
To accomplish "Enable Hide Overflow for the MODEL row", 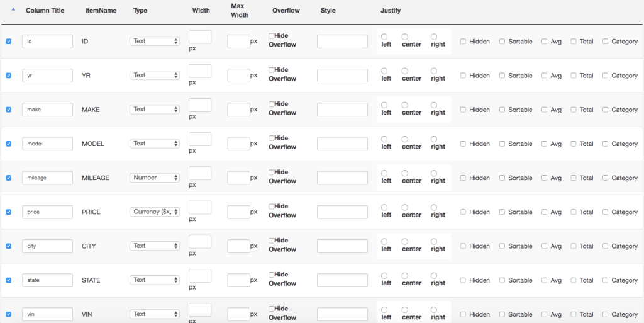I will click(271, 139).
